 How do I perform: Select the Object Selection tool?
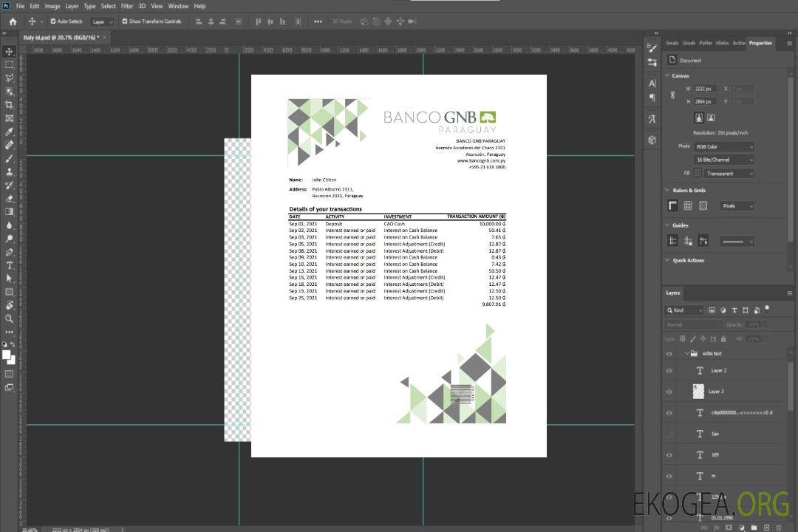pyautogui.click(x=9, y=92)
